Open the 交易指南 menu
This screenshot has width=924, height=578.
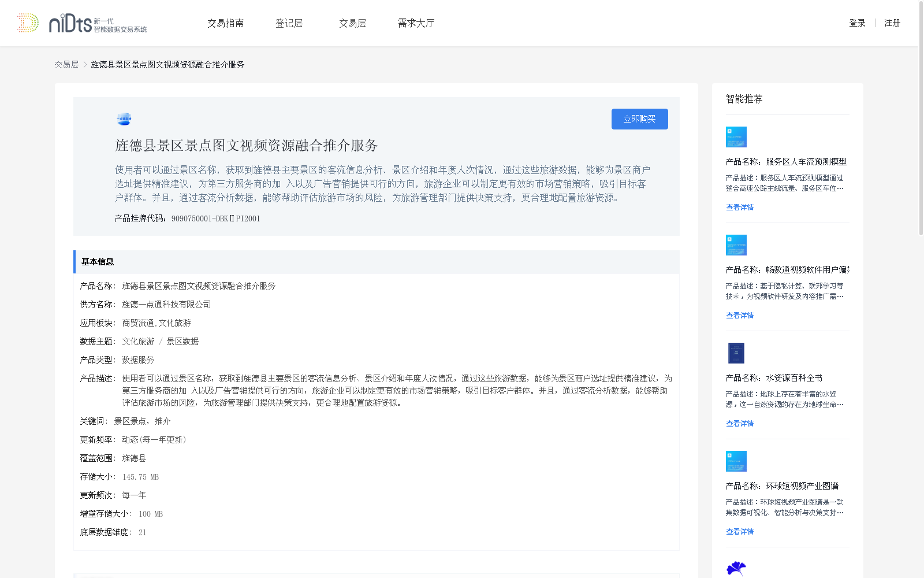226,23
